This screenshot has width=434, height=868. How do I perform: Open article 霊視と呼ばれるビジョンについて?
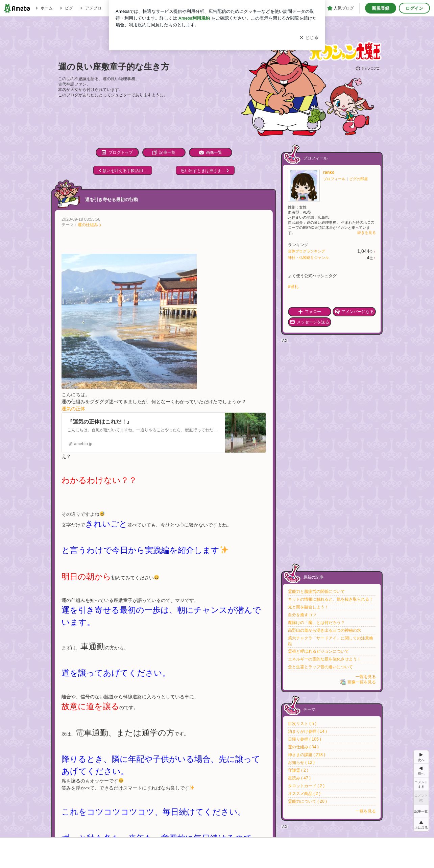(318, 651)
